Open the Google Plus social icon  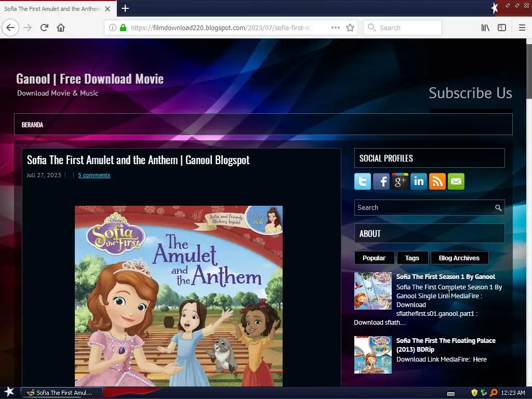[x=400, y=181]
